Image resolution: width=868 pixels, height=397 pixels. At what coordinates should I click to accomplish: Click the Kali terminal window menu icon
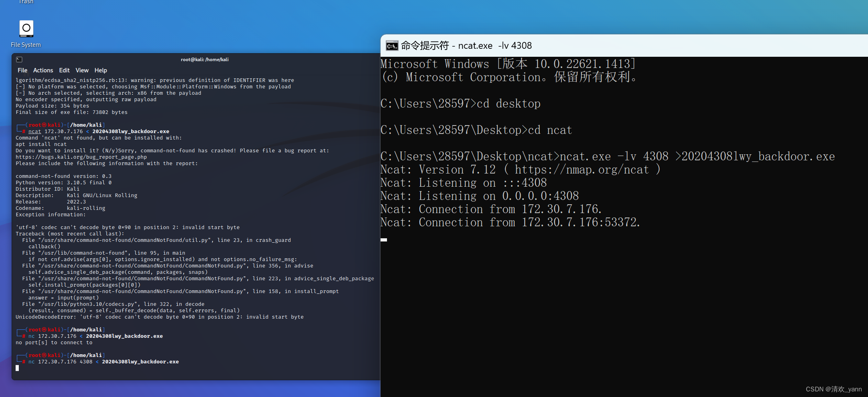[x=19, y=60]
